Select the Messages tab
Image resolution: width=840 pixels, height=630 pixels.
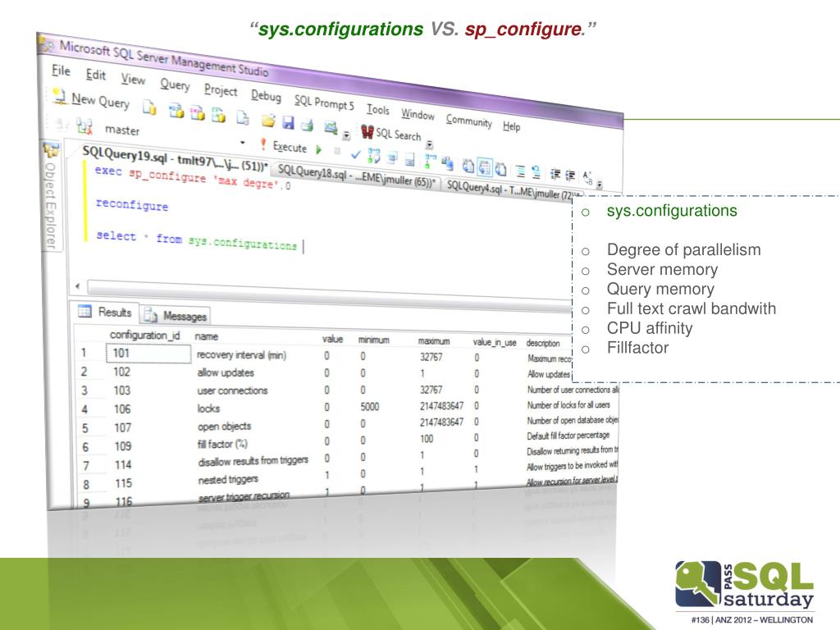click(x=176, y=316)
